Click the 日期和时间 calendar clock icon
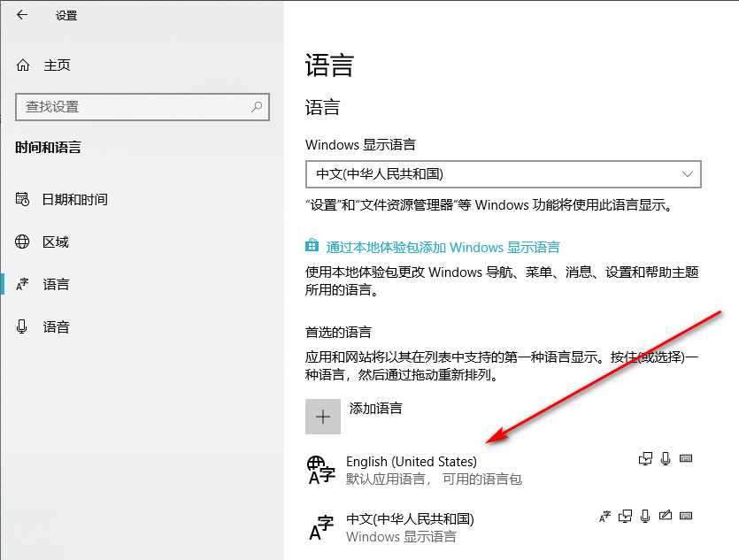 [x=22, y=199]
